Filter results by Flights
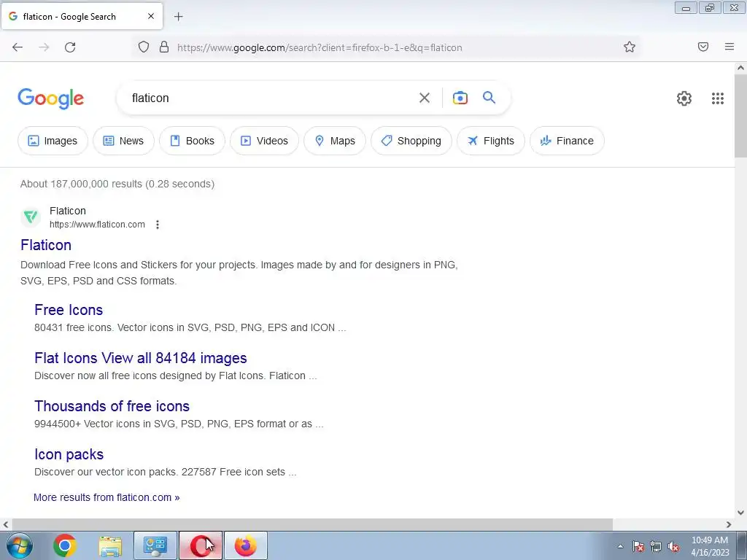The height and width of the screenshot is (560, 747). 491,141
